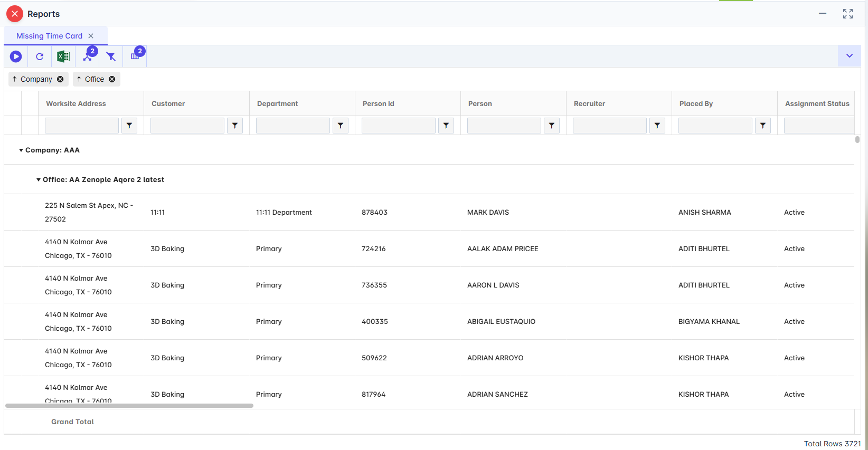Open filter options for Recruiter column

click(657, 126)
